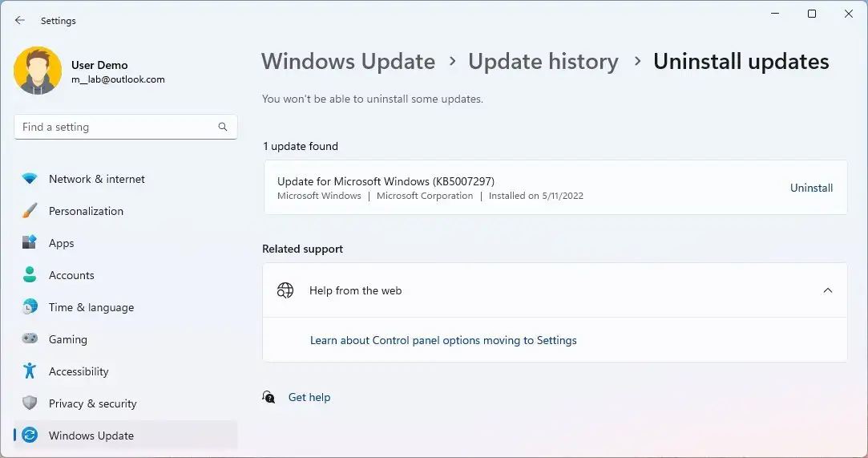Collapse the Help from the web section
Image resolution: width=868 pixels, height=458 pixels.
click(828, 290)
